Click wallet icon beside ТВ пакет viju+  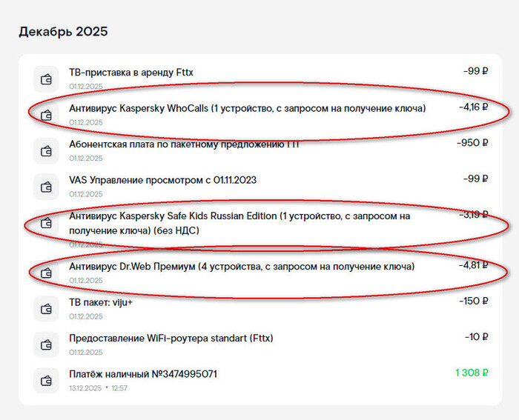tap(46, 308)
